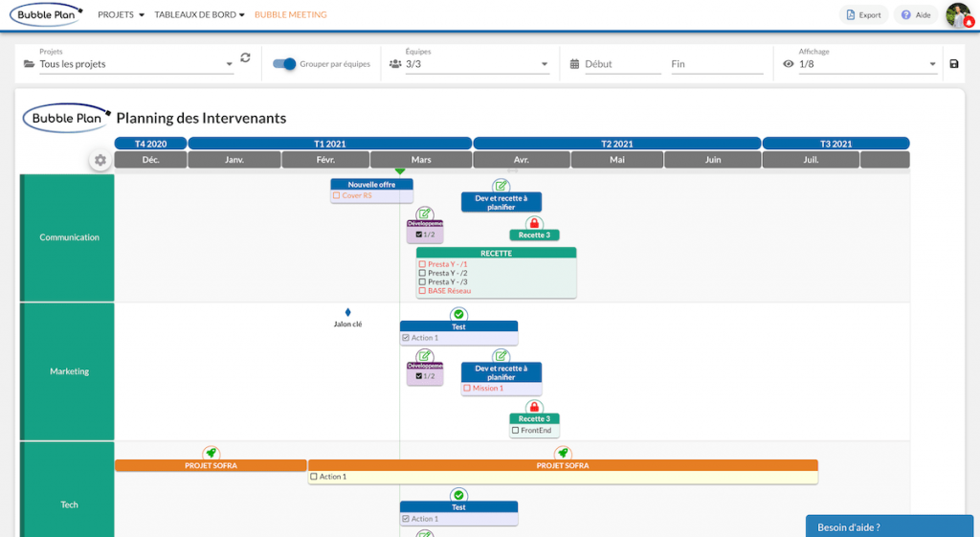Open the Aide help button

coord(916,15)
